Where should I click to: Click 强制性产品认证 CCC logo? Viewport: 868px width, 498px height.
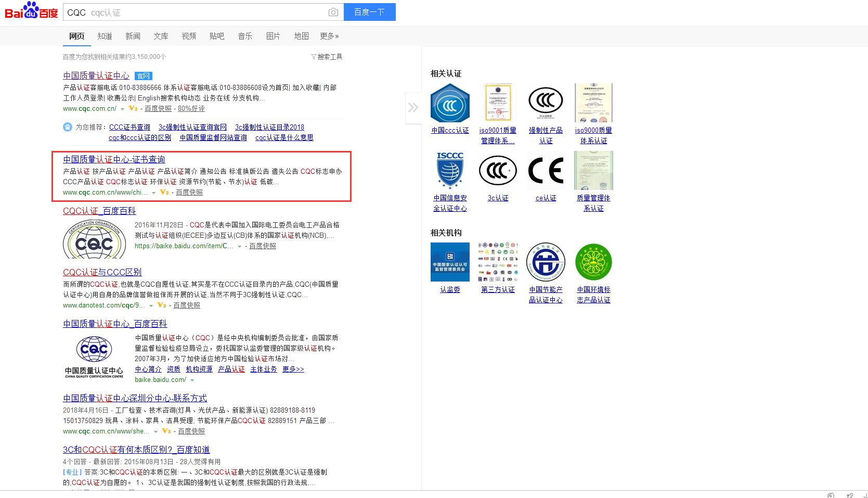(x=546, y=103)
